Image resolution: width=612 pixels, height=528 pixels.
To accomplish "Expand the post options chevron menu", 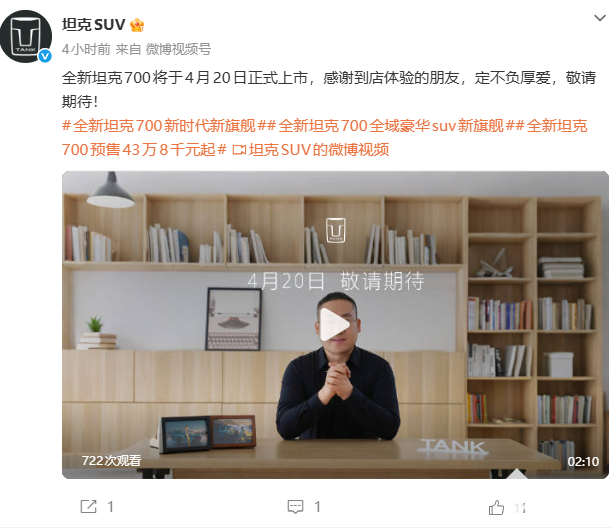I will (x=599, y=18).
